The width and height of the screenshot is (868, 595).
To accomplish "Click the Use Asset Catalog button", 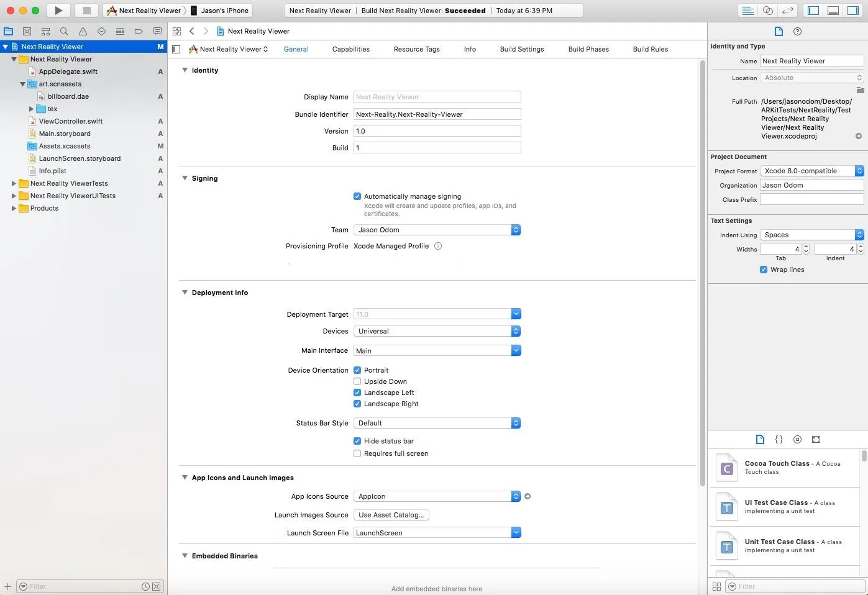I will point(391,515).
